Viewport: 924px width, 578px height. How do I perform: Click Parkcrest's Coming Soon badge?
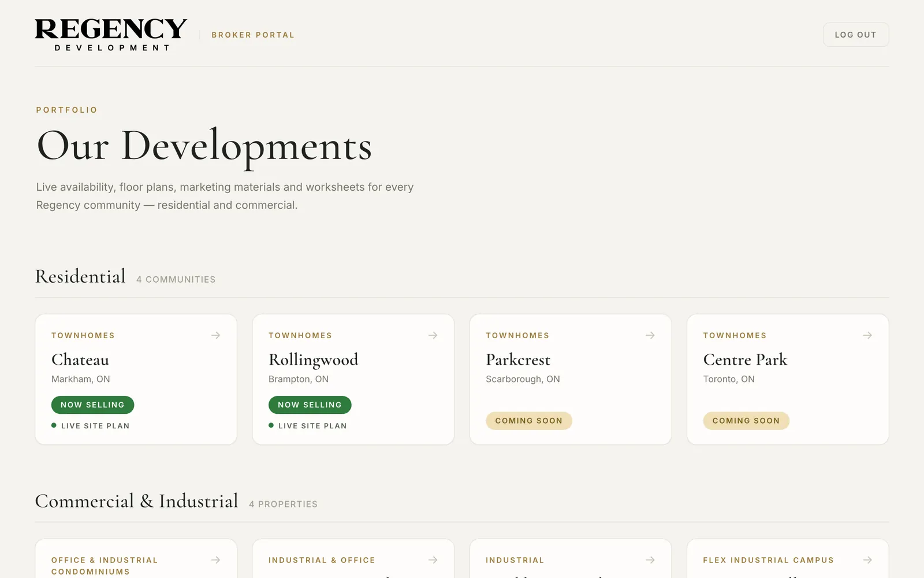pyautogui.click(x=529, y=421)
